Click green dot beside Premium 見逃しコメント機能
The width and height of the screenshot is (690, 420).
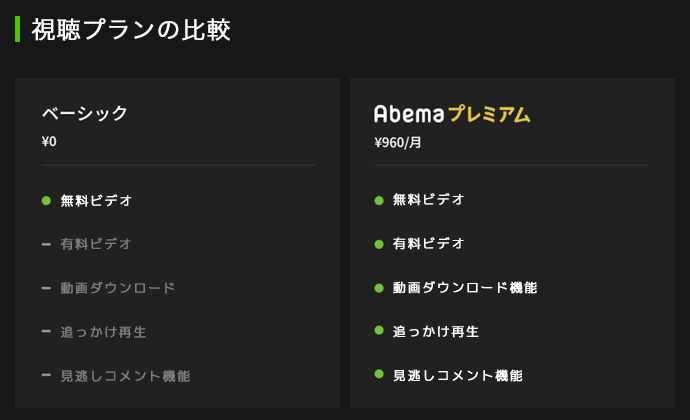(379, 374)
